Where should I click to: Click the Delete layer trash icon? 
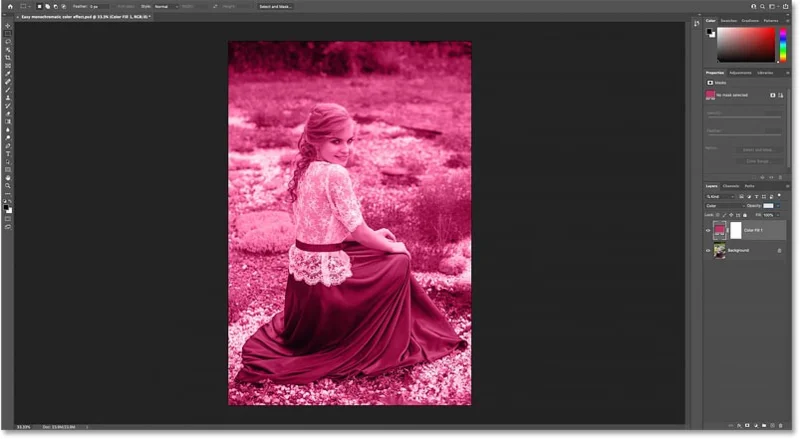781,425
